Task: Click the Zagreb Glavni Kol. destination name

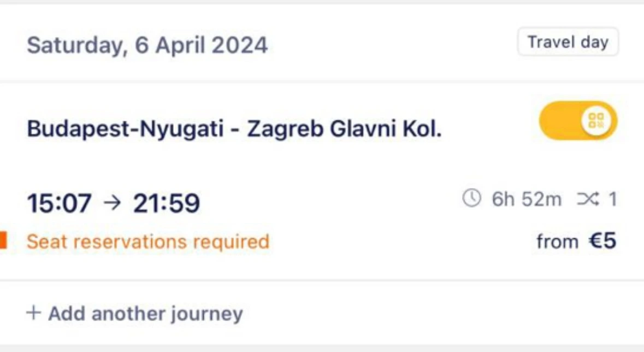Action: pyautogui.click(x=344, y=130)
